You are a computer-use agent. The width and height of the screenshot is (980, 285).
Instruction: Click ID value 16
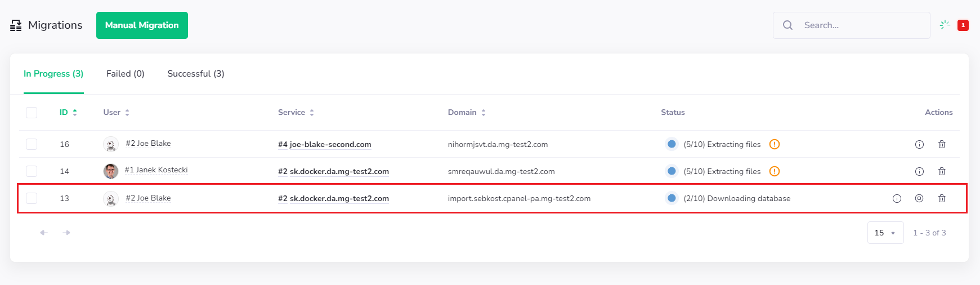coord(65,144)
